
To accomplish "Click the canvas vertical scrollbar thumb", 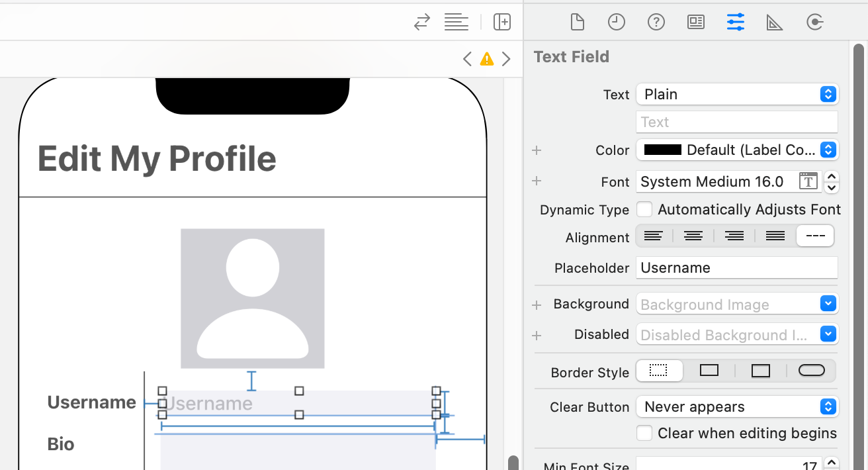I will click(x=513, y=463).
